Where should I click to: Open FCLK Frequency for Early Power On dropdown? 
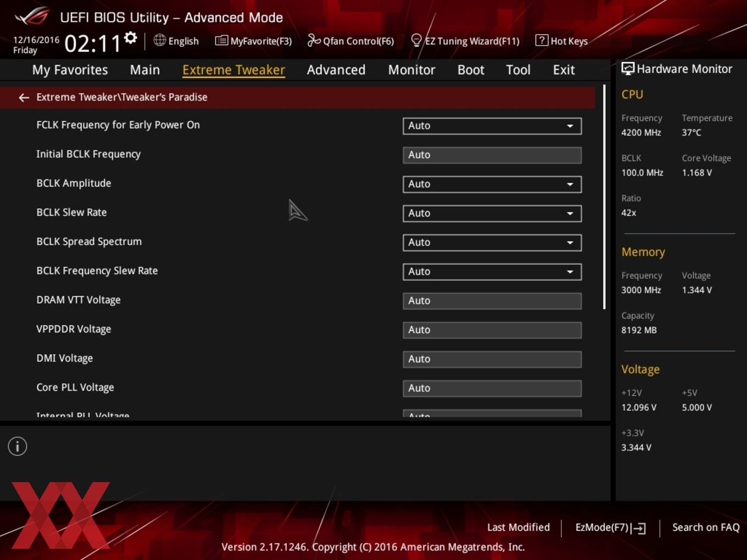point(492,126)
